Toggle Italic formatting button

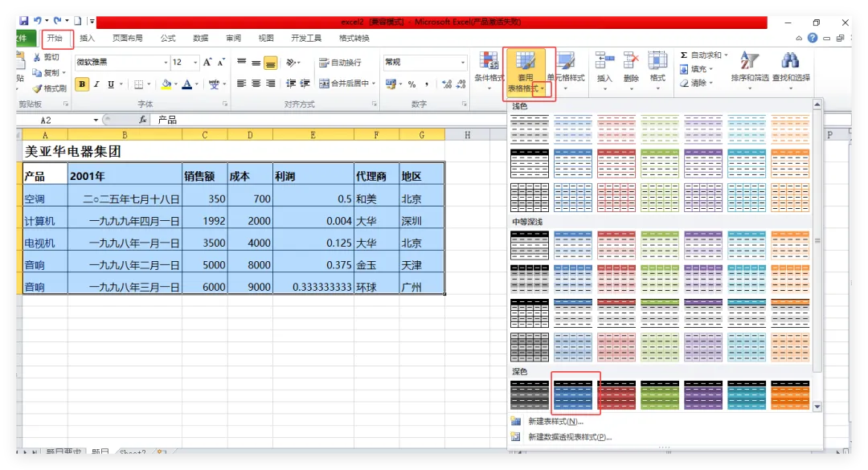[x=96, y=84]
